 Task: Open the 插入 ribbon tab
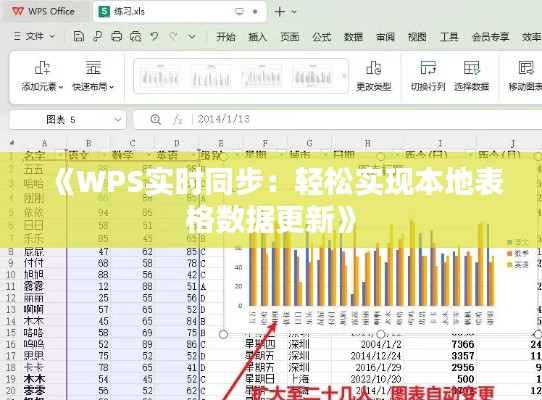pyautogui.click(x=258, y=37)
